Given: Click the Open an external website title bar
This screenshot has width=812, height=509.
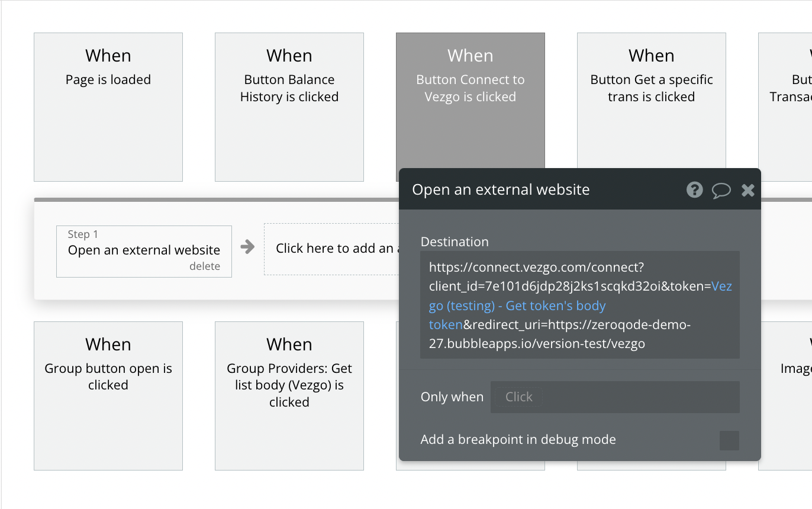Looking at the screenshot, I should click(533, 190).
